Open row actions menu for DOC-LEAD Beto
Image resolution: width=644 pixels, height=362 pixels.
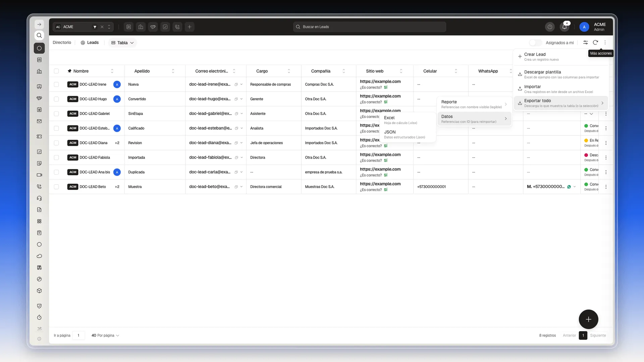tap(606, 187)
